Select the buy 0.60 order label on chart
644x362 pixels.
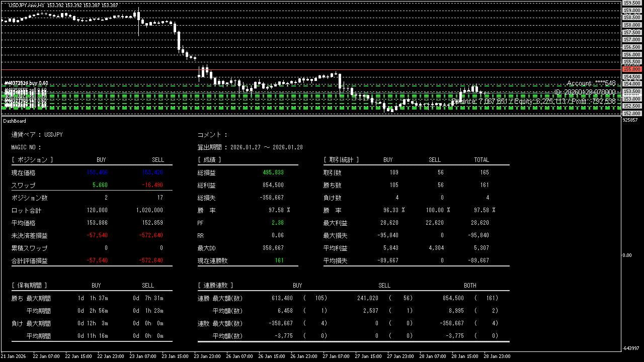click(x=26, y=83)
